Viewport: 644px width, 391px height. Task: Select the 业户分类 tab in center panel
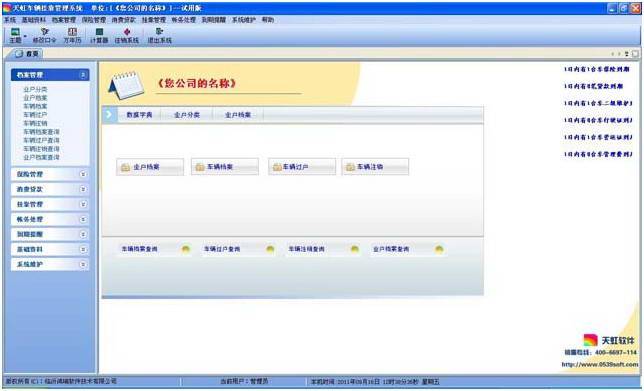pos(187,115)
